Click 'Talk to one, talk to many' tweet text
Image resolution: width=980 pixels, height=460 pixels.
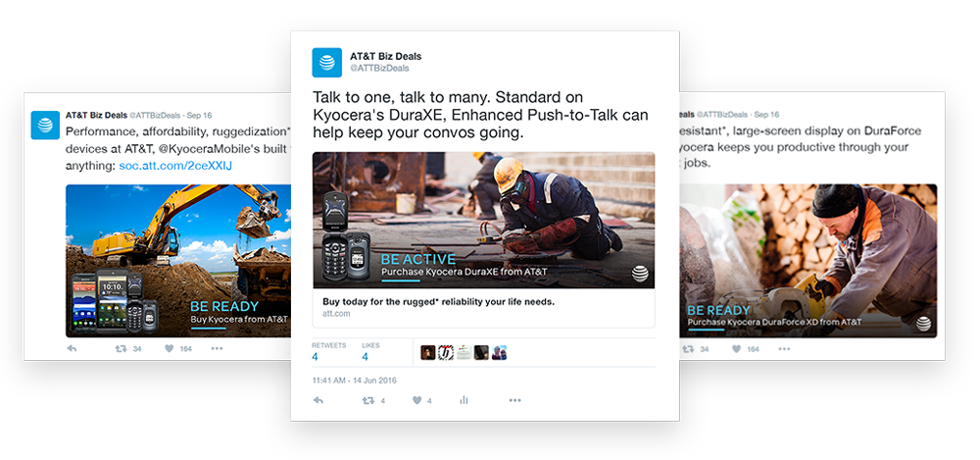pyautogui.click(x=480, y=115)
